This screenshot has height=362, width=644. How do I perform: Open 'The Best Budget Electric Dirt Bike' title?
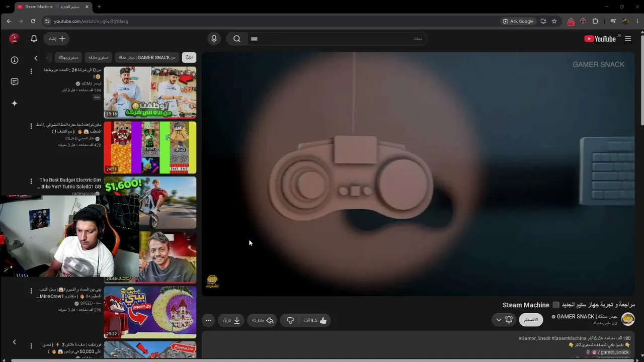click(x=69, y=183)
